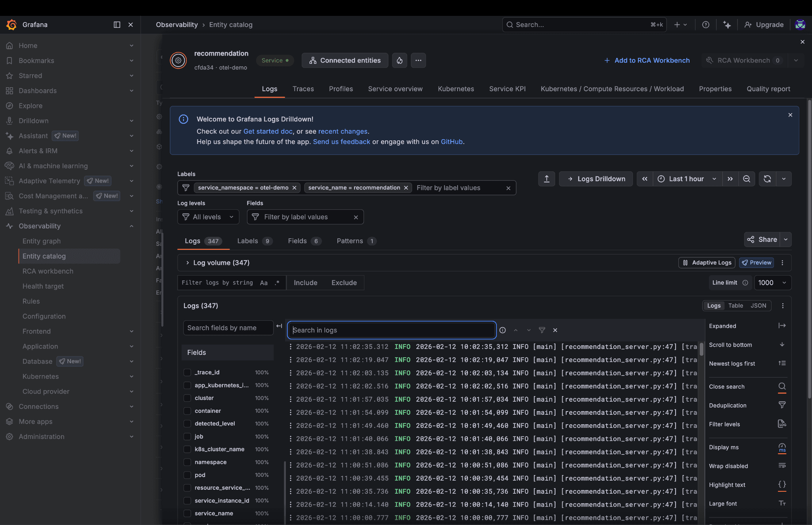
Task: Click Add to RCA Workbench
Action: [647, 60]
